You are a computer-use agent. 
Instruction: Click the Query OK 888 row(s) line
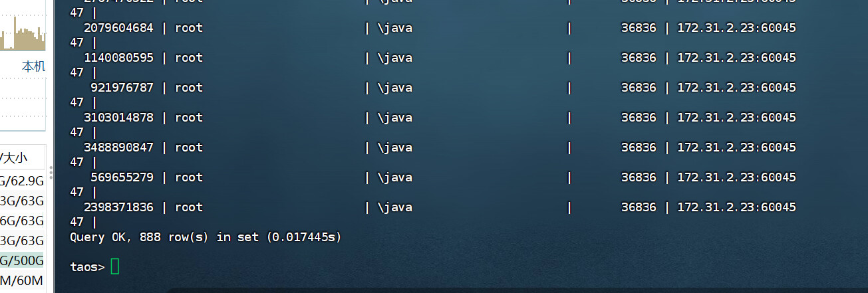(x=206, y=237)
